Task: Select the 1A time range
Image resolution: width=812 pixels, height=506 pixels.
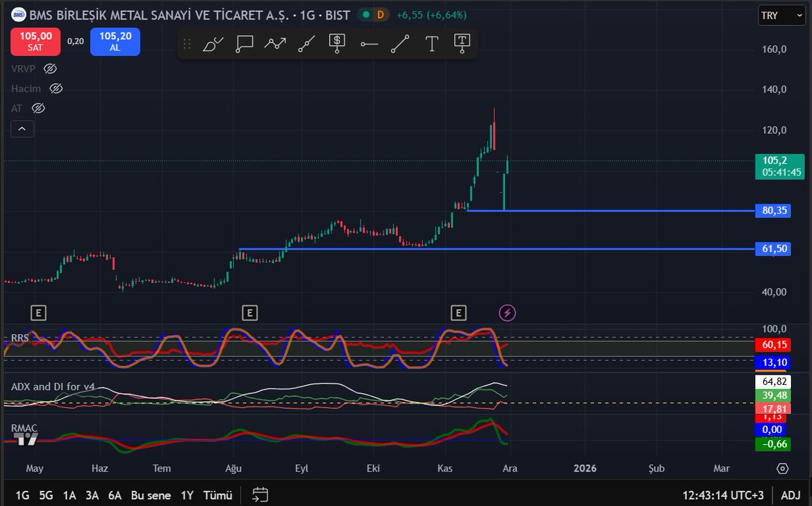Action: click(69, 495)
